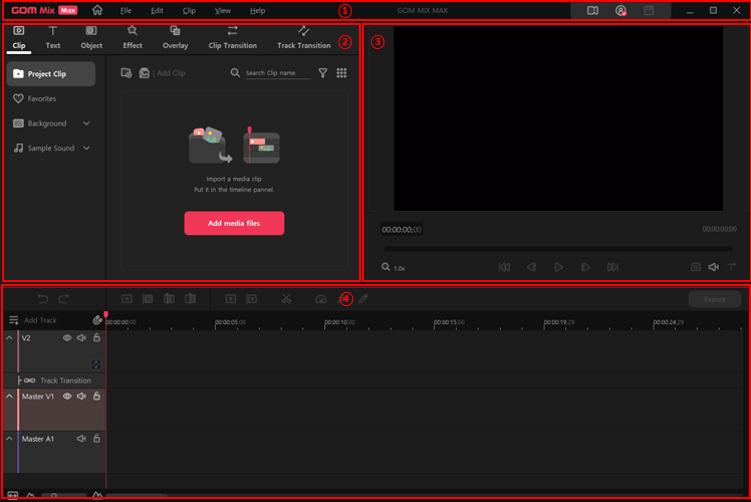
Task: Take a preview snapshot with camera icon
Action: (x=696, y=267)
